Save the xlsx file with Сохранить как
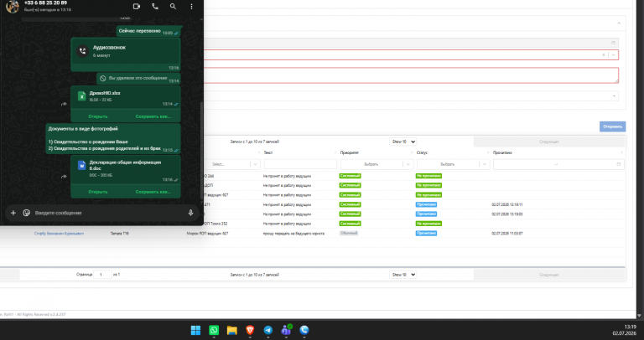 153,116
